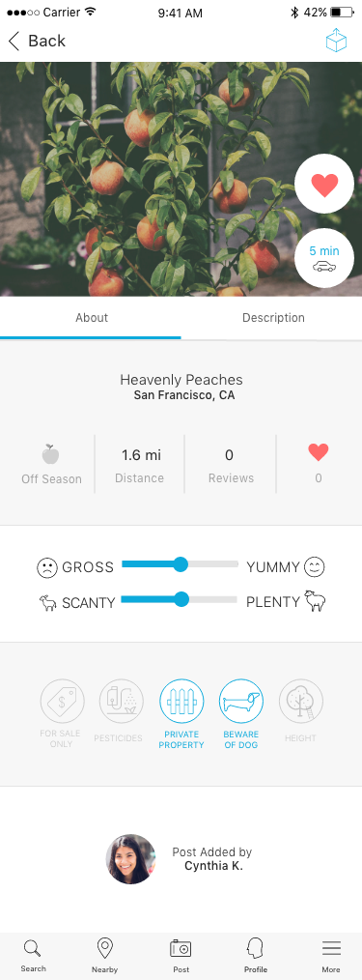The width and height of the screenshot is (362, 980).
Task: Tap the red heart likes count
Action: click(x=319, y=464)
